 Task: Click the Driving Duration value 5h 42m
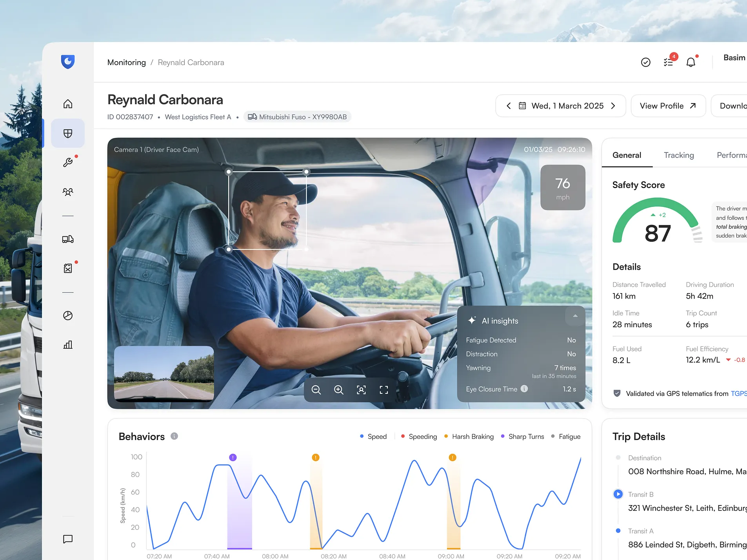coord(700,296)
